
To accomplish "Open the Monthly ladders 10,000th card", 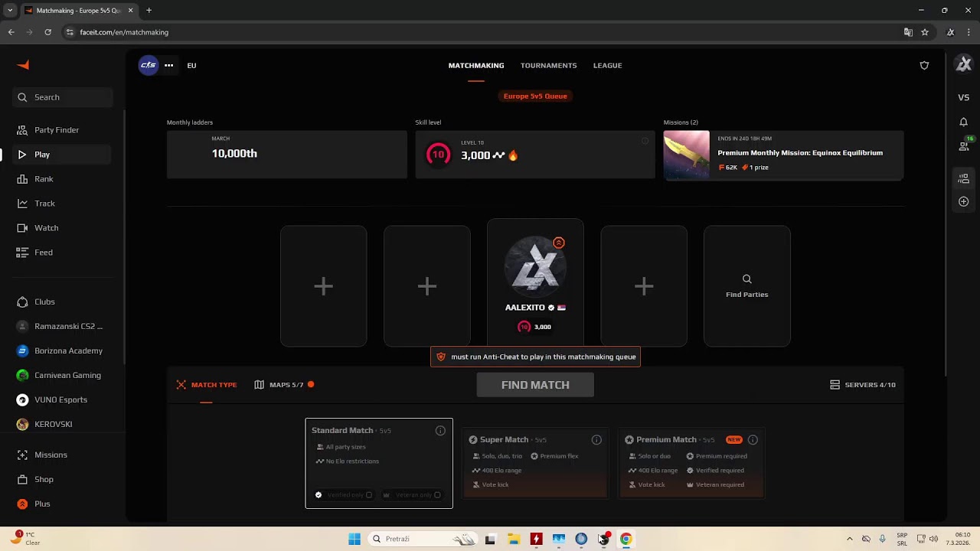I will click(287, 155).
